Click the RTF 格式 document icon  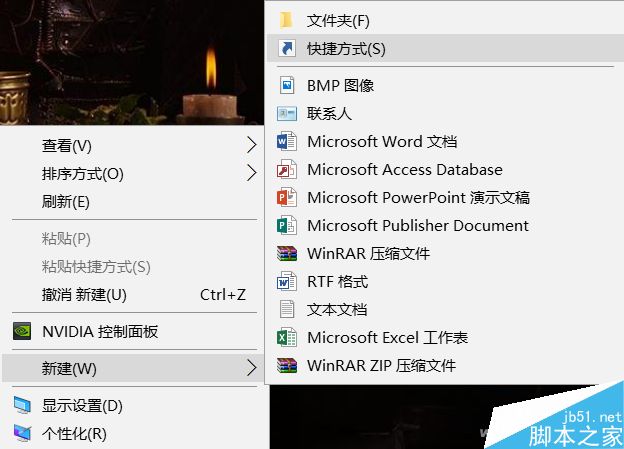(x=287, y=281)
